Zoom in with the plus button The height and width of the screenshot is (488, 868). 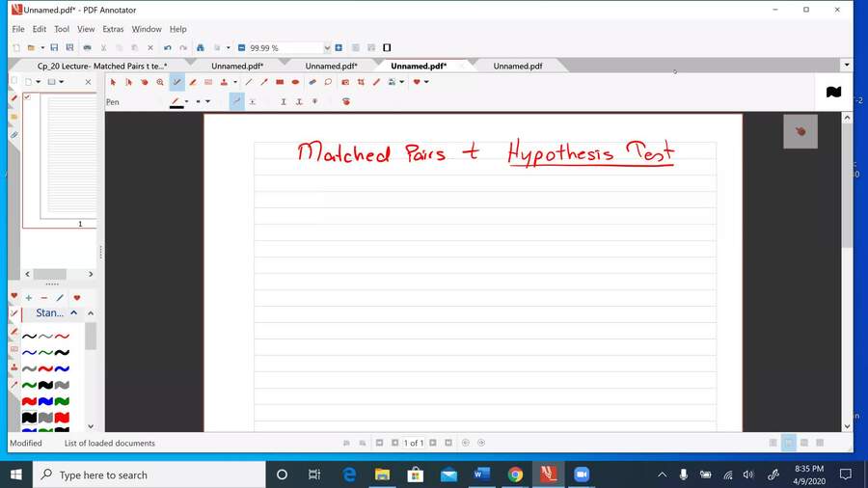339,47
